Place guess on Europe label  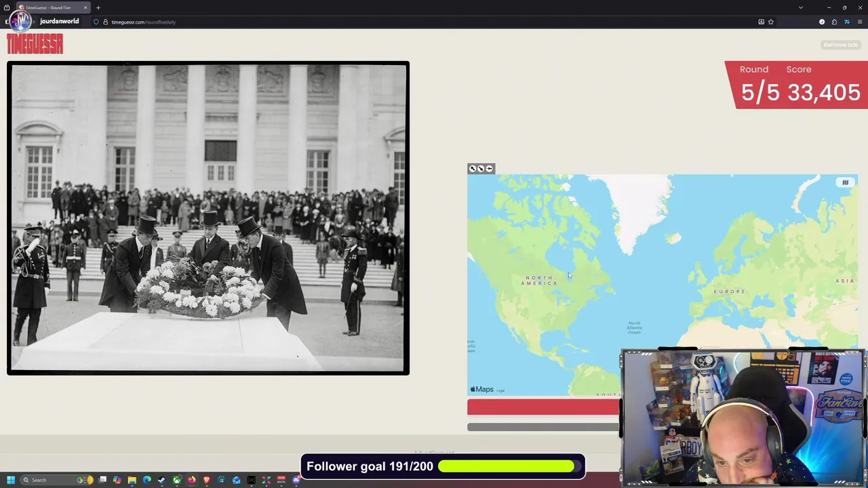pyautogui.click(x=730, y=291)
